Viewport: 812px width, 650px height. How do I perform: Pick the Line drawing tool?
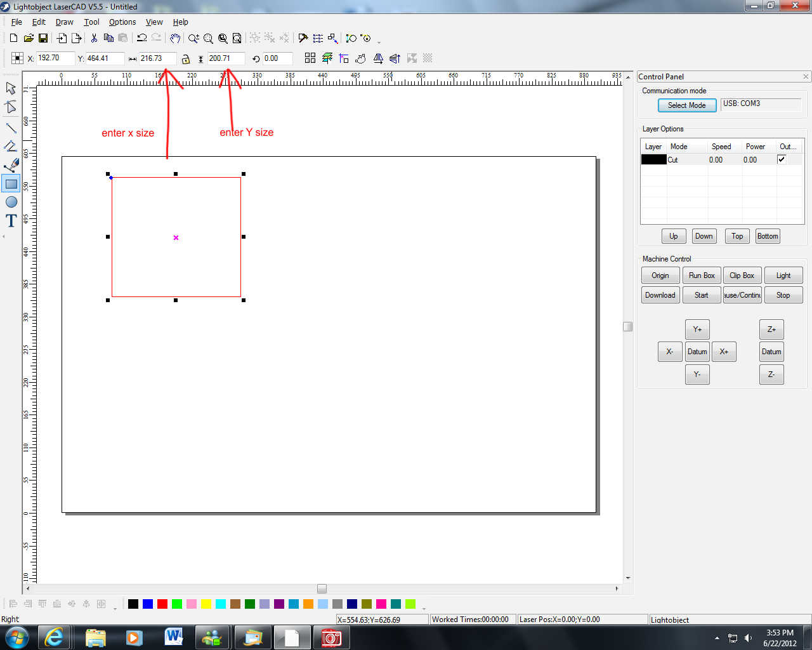(x=11, y=128)
